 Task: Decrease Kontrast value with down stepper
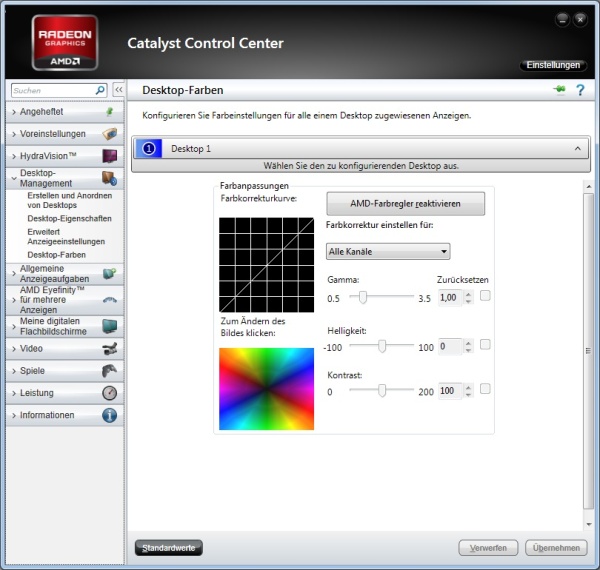[468, 394]
